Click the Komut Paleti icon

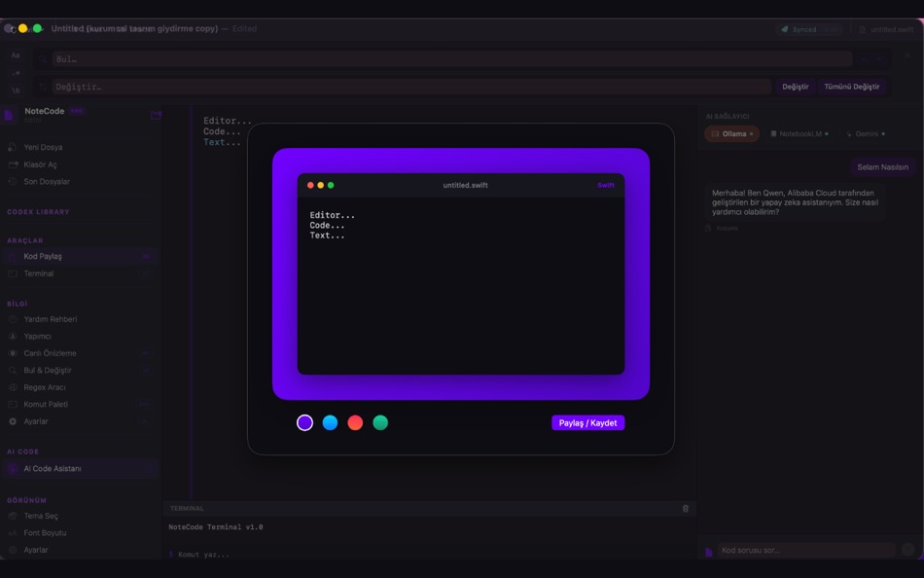(13, 405)
